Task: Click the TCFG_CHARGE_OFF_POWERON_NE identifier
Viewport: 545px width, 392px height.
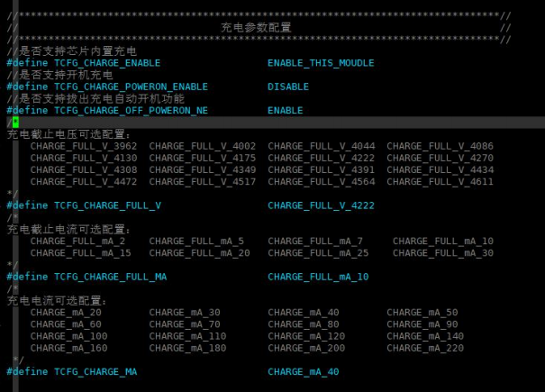Action: 131,110
